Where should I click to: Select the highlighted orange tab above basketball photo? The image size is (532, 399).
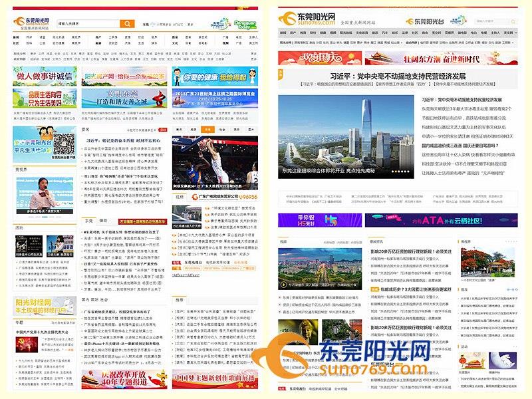click(x=207, y=130)
